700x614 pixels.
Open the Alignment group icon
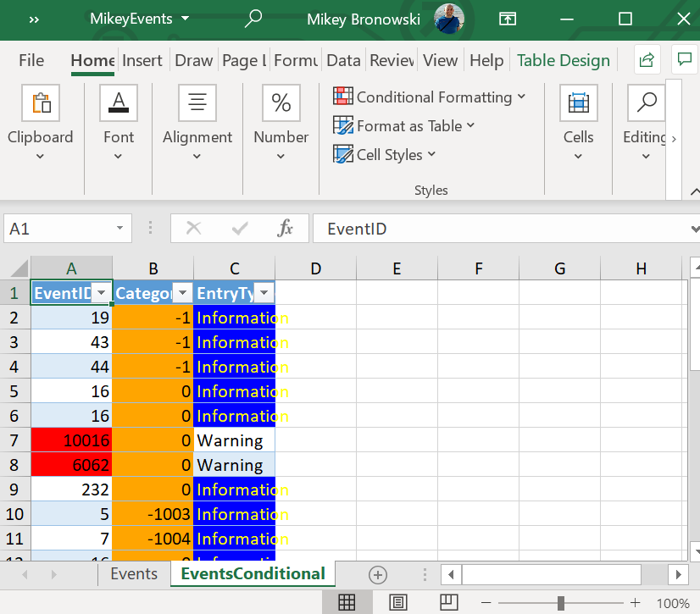coord(197,103)
